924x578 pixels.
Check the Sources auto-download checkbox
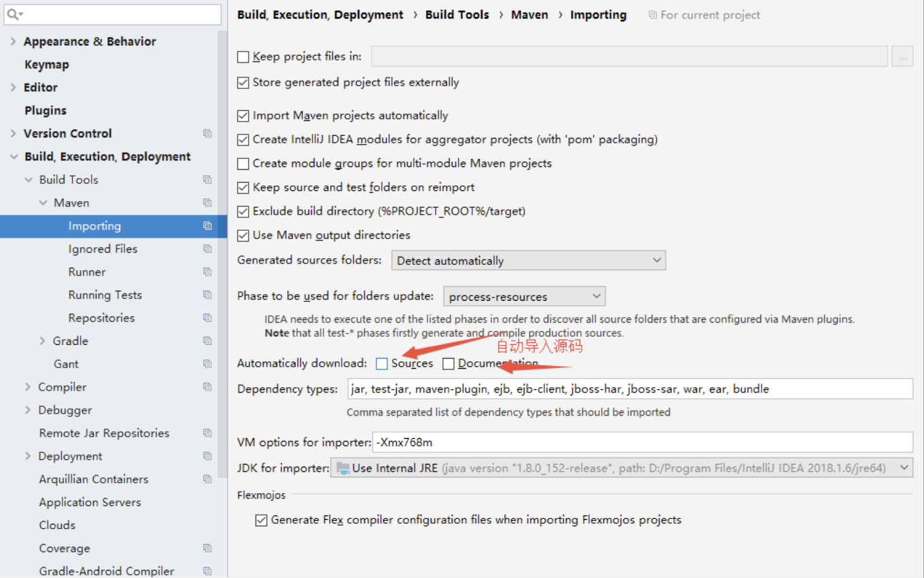382,364
